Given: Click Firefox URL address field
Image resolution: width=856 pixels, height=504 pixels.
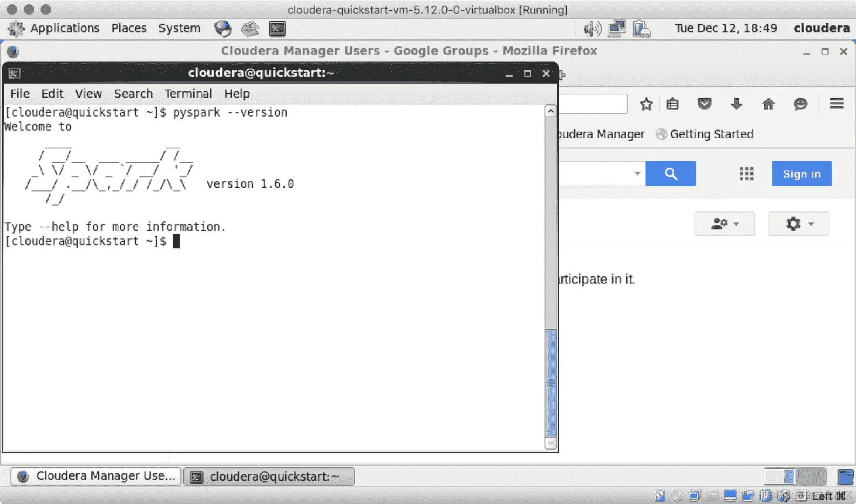Looking at the screenshot, I should (594, 104).
